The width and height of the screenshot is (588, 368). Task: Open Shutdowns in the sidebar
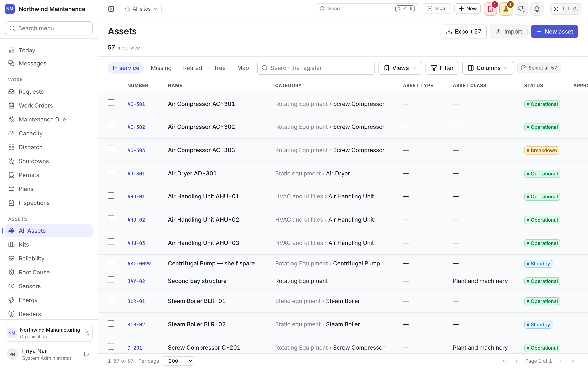point(49,161)
